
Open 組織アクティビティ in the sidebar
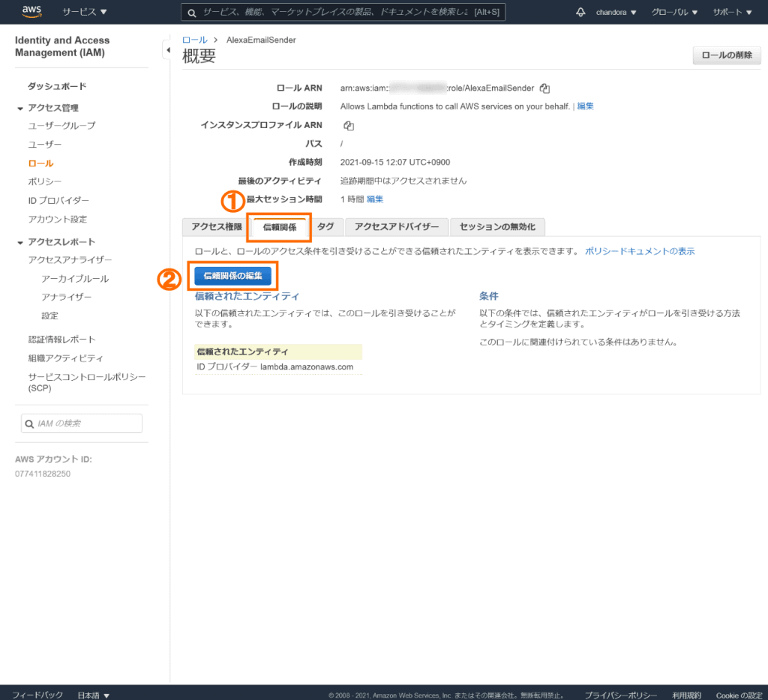click(x=66, y=357)
